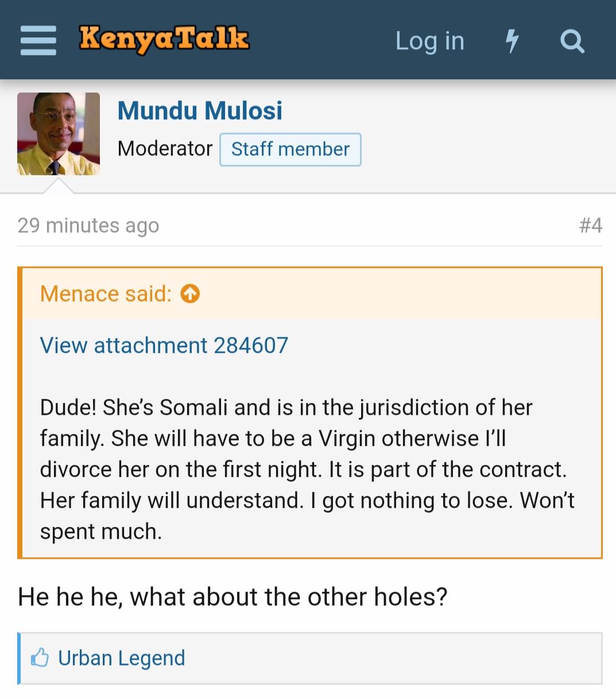Open Mundu Mulosi's avatar picture
This screenshot has height=699, width=616.
[59, 134]
